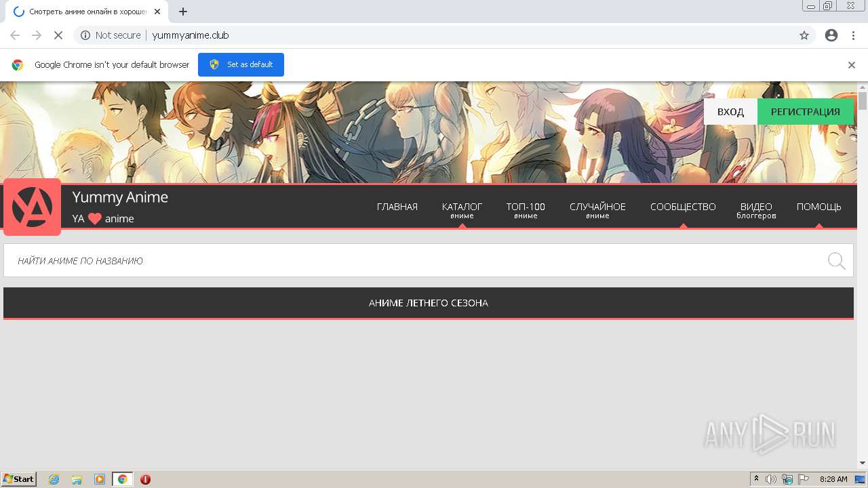Expand the СООБЩЕСТВО menu
The height and width of the screenshot is (488, 868).
tap(683, 207)
